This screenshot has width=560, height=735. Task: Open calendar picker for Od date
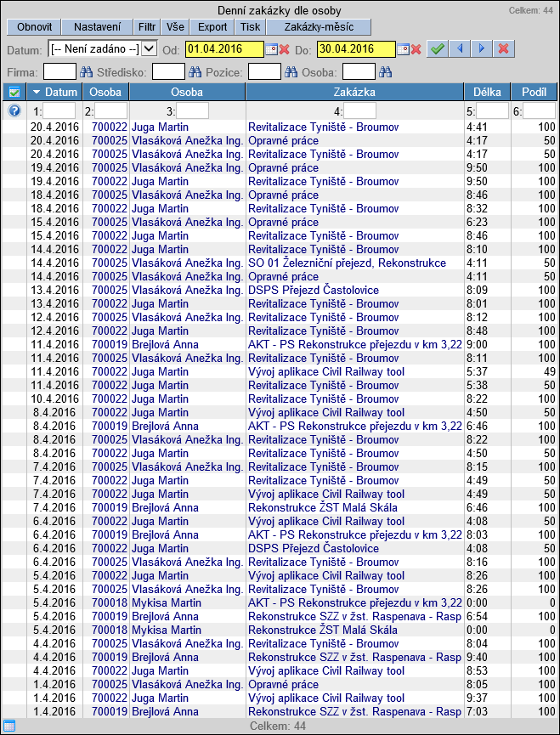[x=271, y=49]
